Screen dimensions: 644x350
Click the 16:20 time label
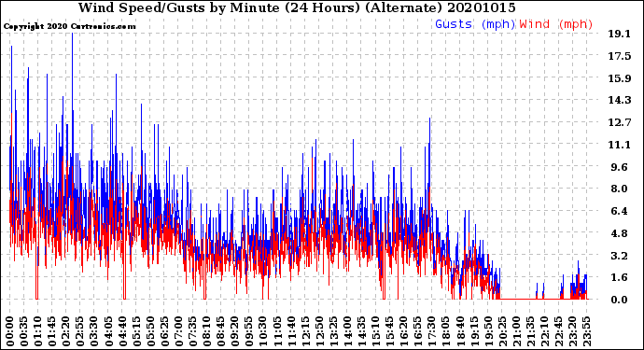(x=404, y=331)
